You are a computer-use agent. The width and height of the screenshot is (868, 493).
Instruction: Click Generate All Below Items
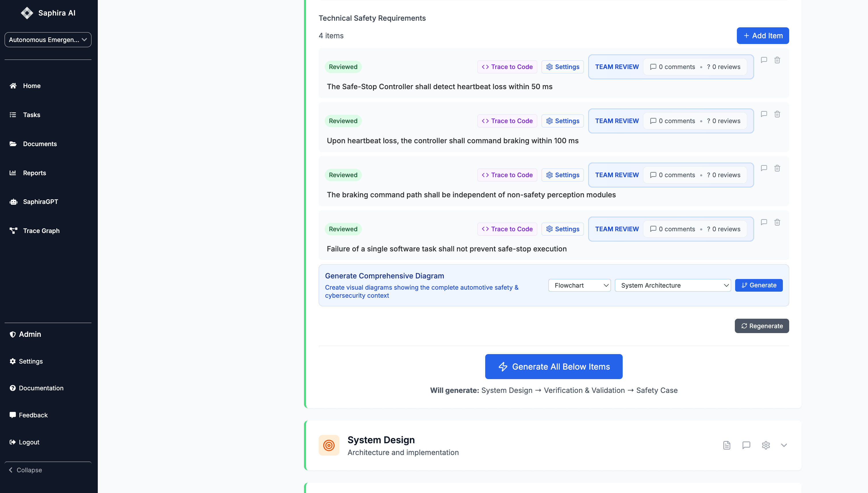click(554, 367)
